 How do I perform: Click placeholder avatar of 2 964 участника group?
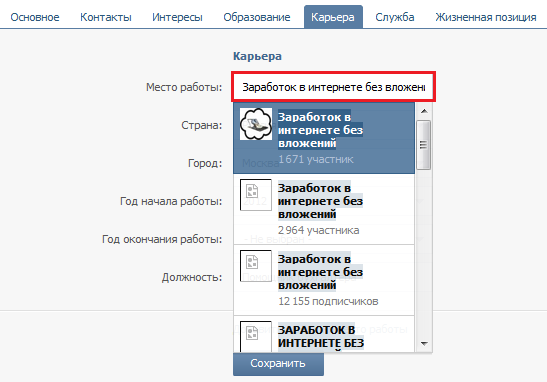tap(256, 195)
